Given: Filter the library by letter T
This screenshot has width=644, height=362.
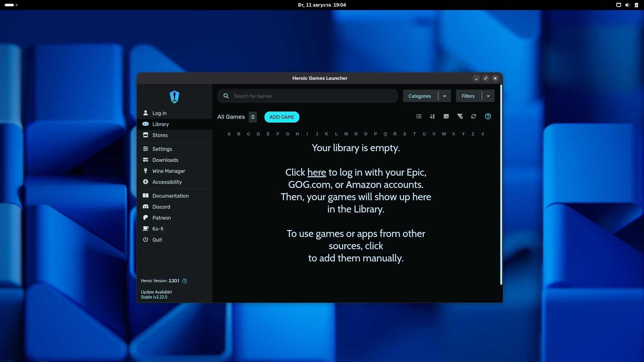Looking at the screenshot, I should tap(414, 134).
